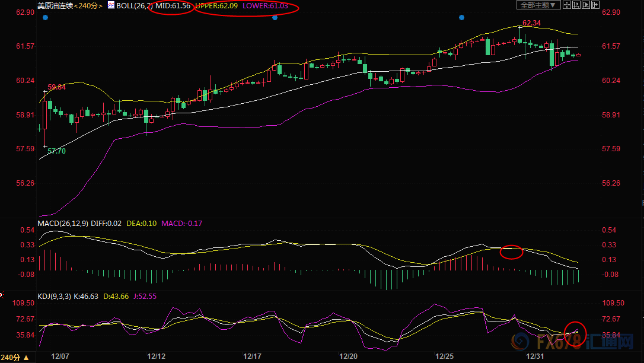Click the 美原油连续 instrument name
Viewport: 644px width, 363px height.
55,5
